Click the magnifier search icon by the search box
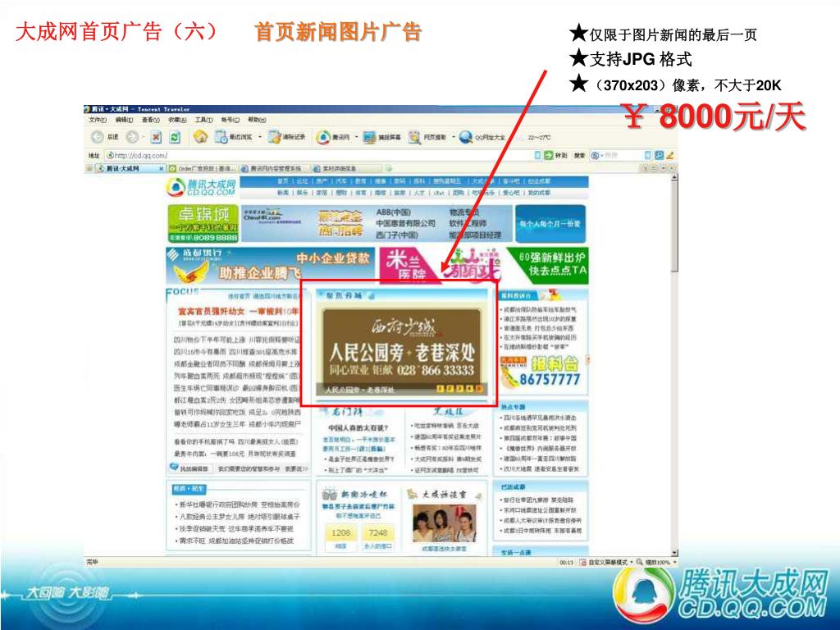The height and width of the screenshot is (630, 840). (x=659, y=155)
